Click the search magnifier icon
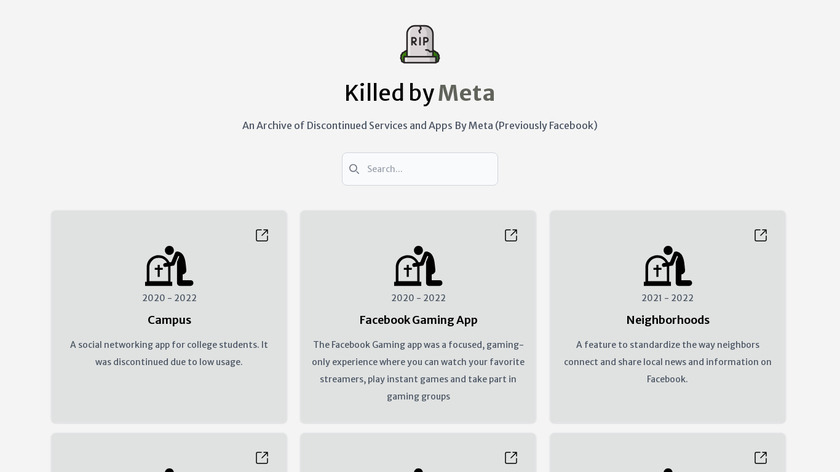840x472 pixels. [354, 169]
